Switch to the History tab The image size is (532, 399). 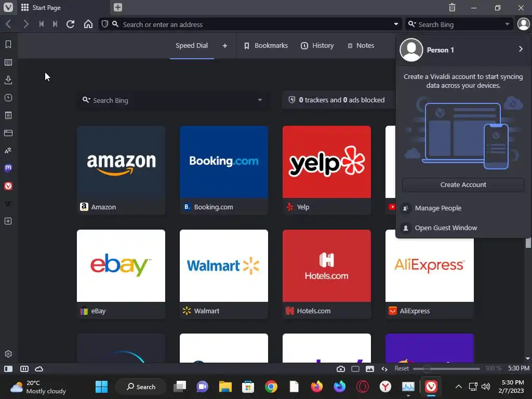[317, 46]
